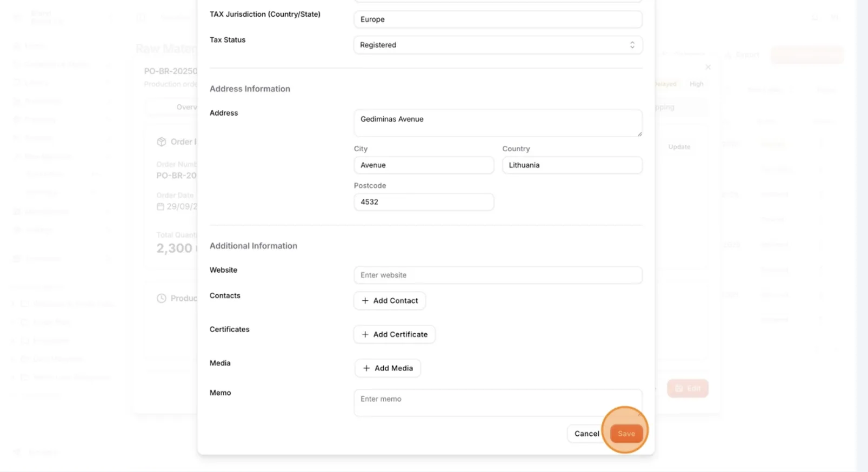
Task: Click the Postcode field with 4532
Action: 424,202
